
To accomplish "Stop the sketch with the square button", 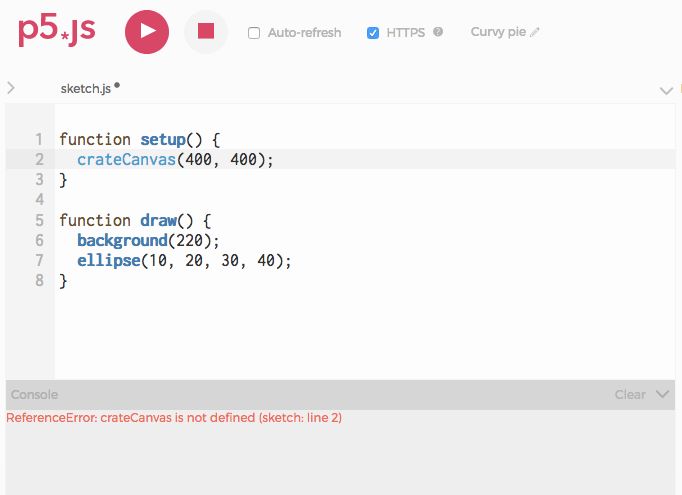I will pyautogui.click(x=206, y=31).
